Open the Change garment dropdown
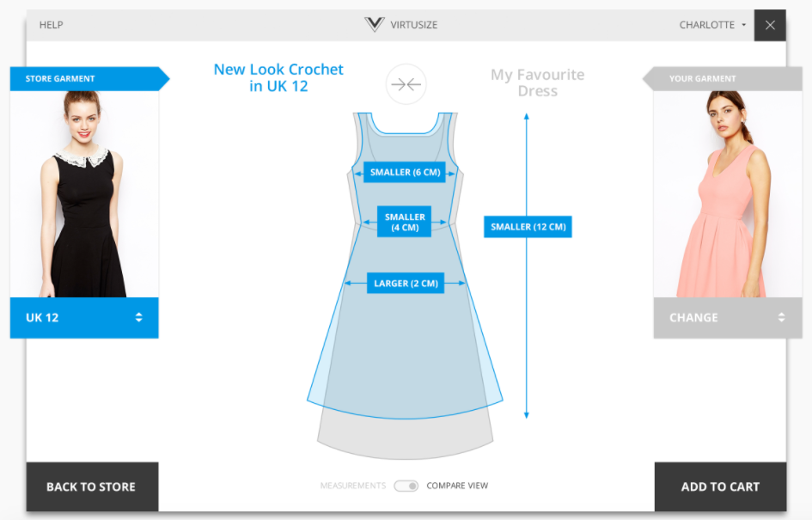This screenshot has height=520, width=812. (x=728, y=317)
